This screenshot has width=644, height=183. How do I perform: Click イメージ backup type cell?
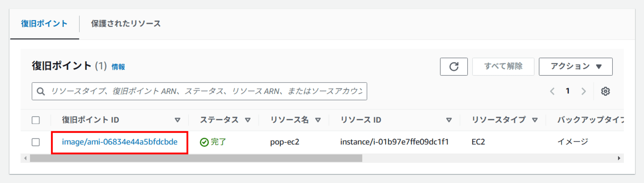coord(573,142)
